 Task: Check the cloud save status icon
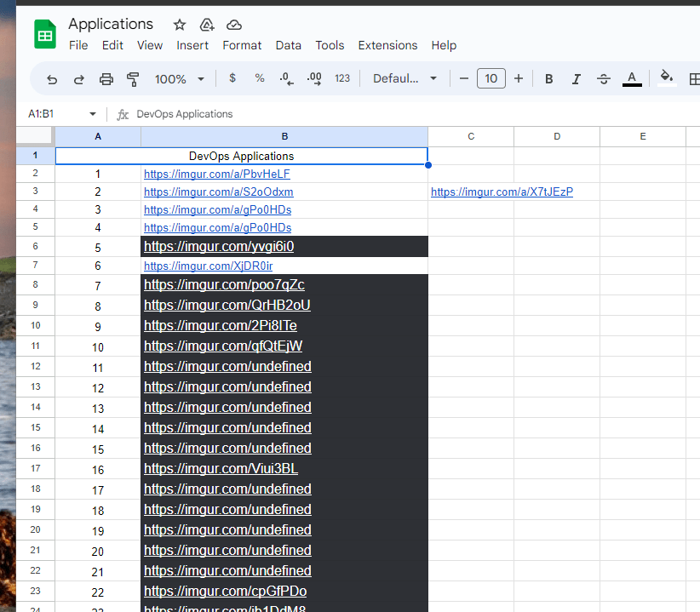pos(234,25)
